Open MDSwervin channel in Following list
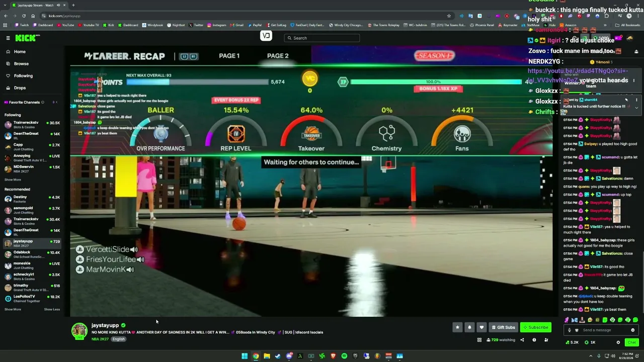The image size is (644, 362). pos(32,168)
